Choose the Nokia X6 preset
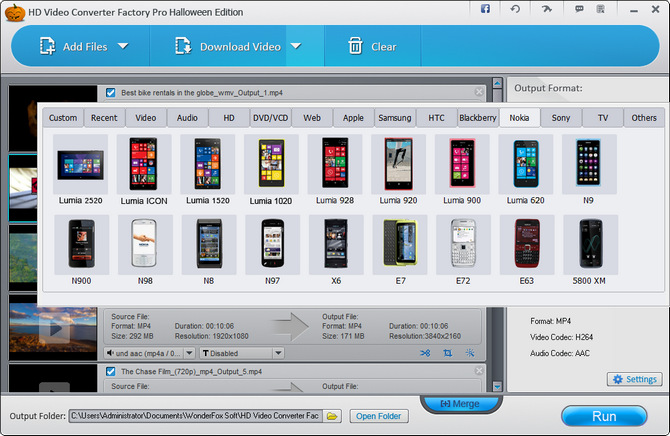Image resolution: width=670 pixels, height=436 pixels. tap(336, 250)
